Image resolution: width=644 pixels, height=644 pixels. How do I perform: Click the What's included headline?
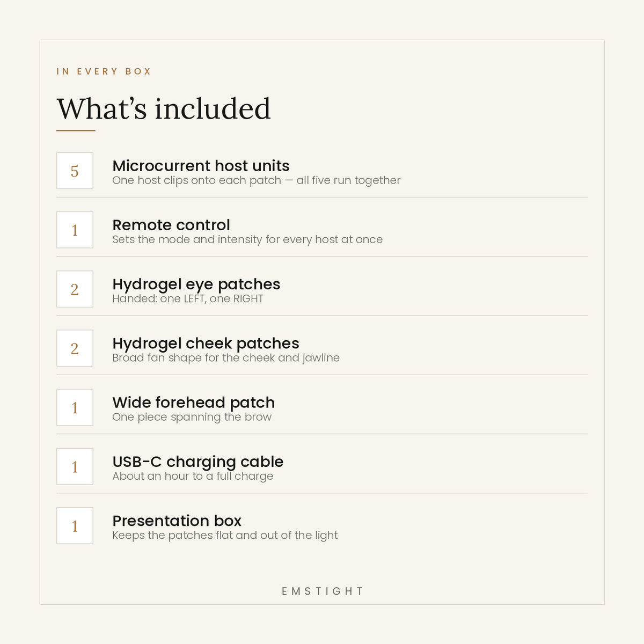coord(164,108)
